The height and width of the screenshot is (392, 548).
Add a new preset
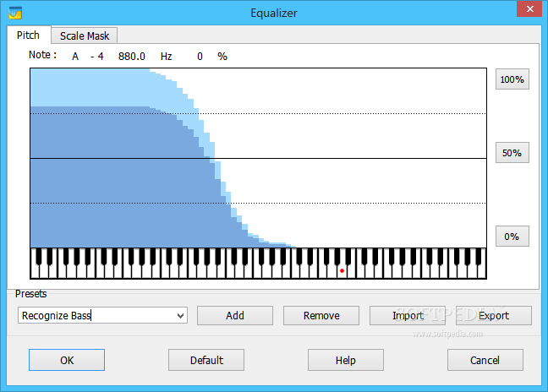[235, 316]
